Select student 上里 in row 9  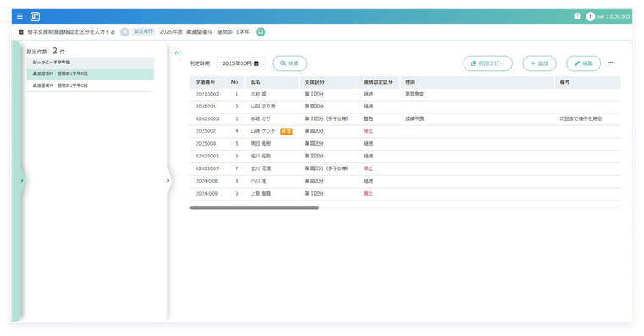(x=260, y=193)
